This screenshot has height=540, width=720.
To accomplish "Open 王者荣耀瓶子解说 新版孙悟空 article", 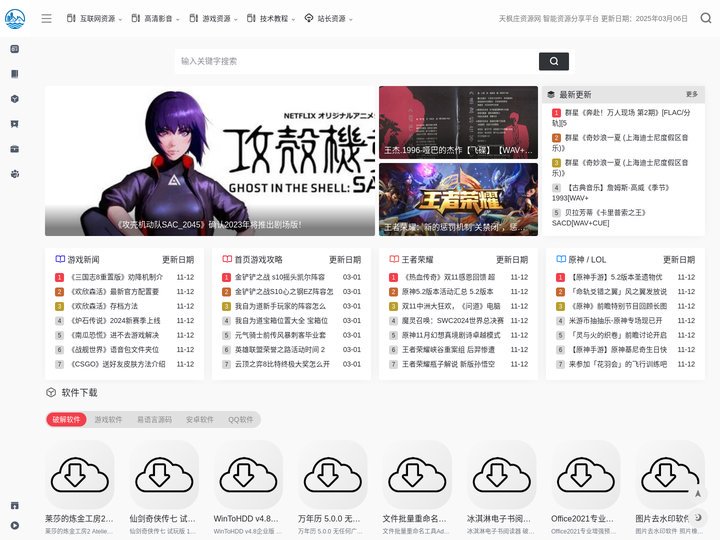I will pyautogui.click(x=448, y=364).
